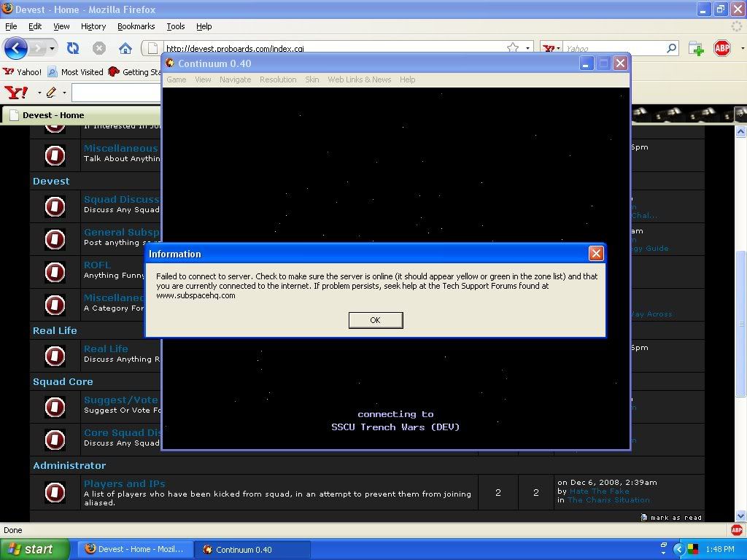The height and width of the screenshot is (560, 747).
Task: Bookmark this page with the star icon
Action: point(513,47)
